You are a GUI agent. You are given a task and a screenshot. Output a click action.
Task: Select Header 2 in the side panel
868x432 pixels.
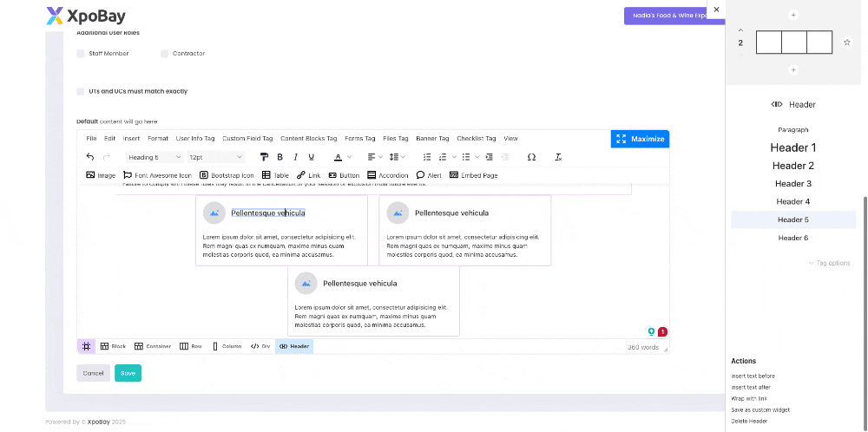(793, 166)
